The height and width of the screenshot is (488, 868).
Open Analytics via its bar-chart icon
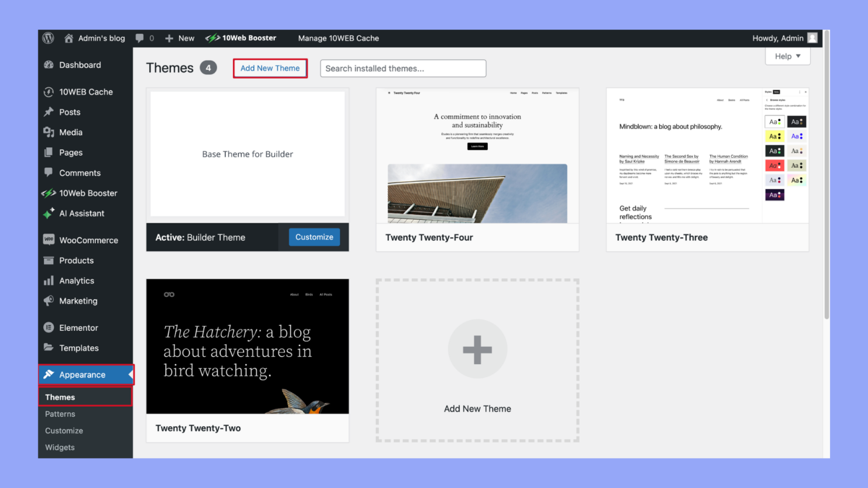pyautogui.click(x=49, y=281)
